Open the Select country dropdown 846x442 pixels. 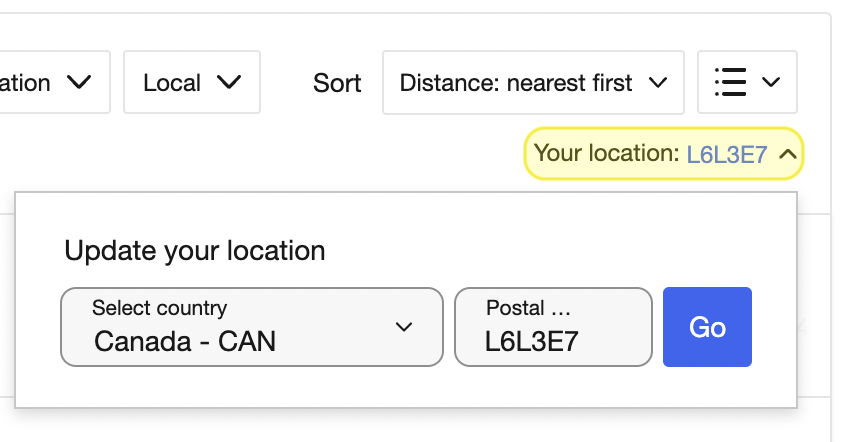coord(252,327)
